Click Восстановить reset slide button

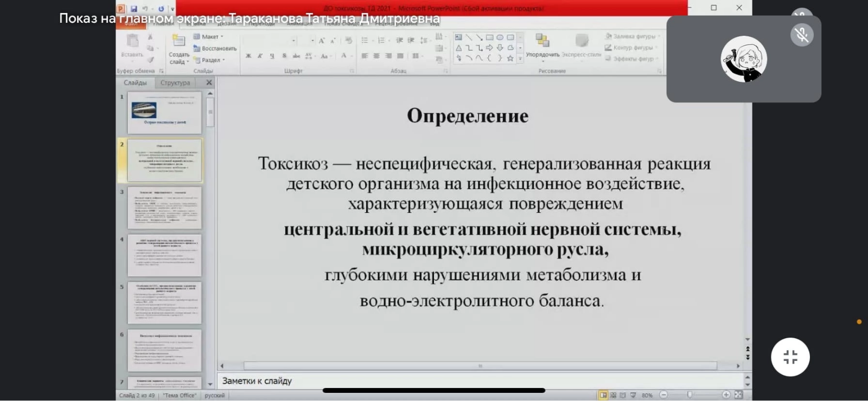coord(215,48)
